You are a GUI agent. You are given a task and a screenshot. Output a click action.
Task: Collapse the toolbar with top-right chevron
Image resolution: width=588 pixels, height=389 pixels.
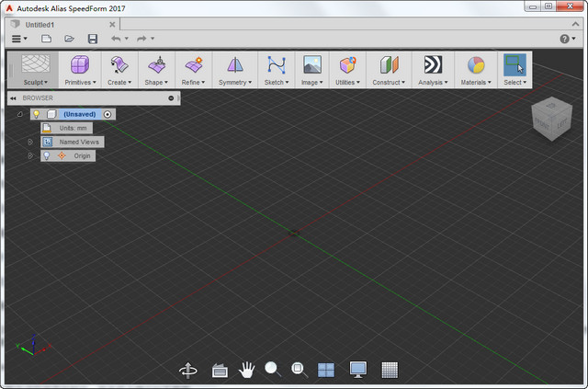(x=575, y=25)
